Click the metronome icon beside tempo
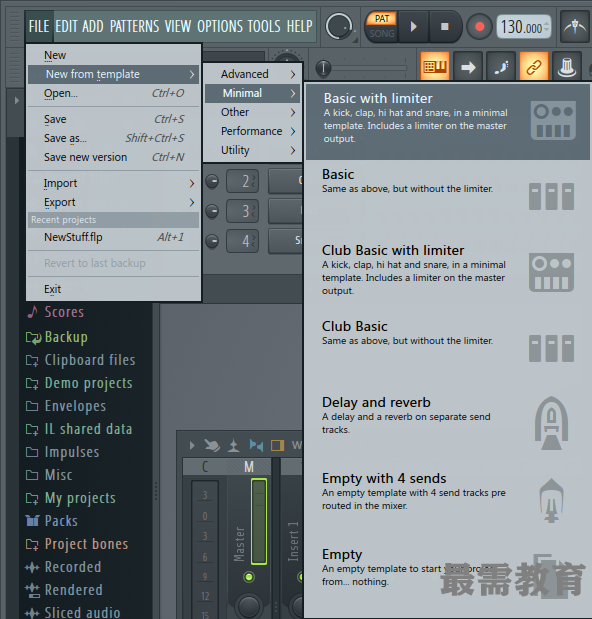Screen dimensions: 592x619 tap(575, 26)
